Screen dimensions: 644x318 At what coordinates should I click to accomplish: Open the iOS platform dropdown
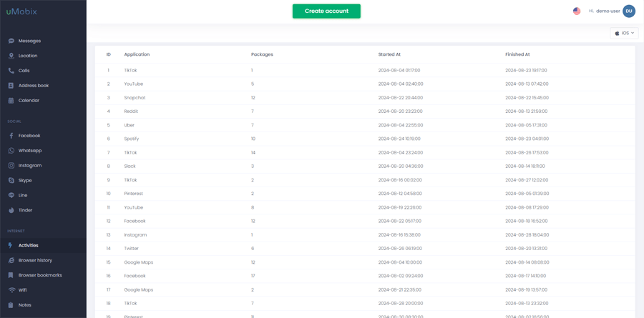tap(624, 34)
